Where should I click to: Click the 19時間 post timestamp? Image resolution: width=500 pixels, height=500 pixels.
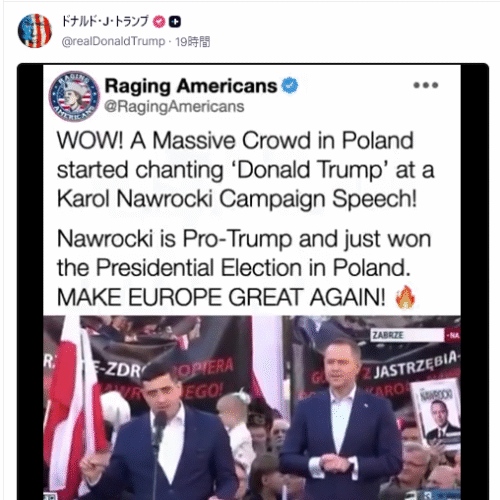point(193,42)
